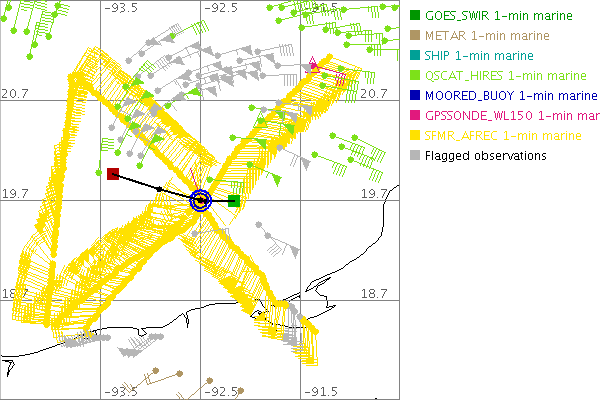Click the Flagged observations legend text
Screen dimensions: 600x400
[485, 156]
